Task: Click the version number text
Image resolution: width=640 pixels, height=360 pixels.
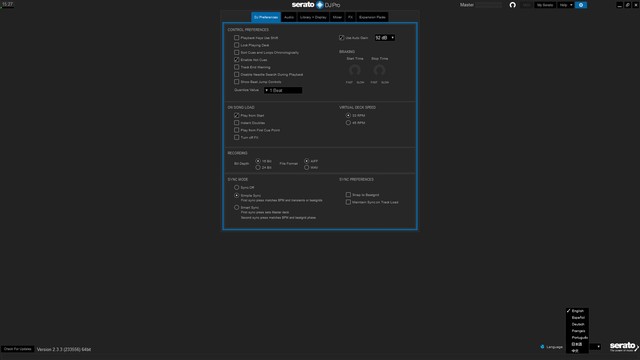Action: [x=64, y=349]
